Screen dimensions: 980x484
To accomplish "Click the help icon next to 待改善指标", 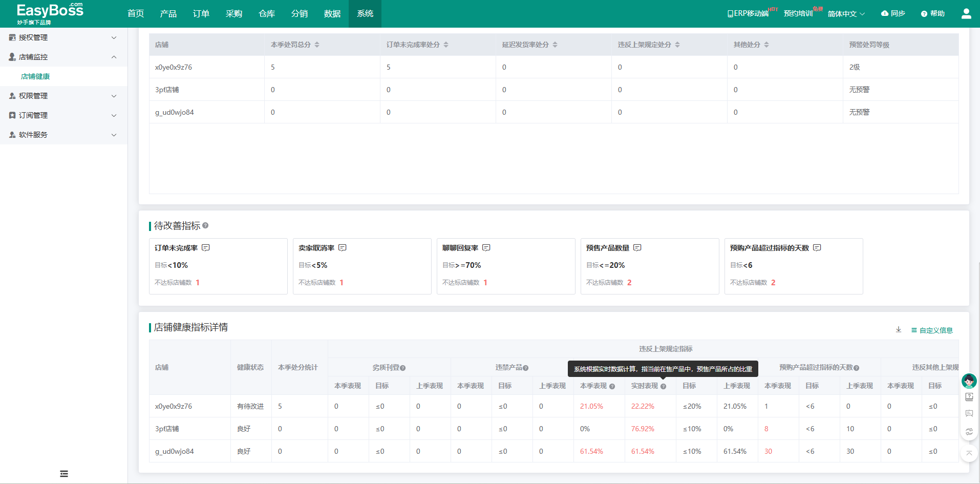I will (205, 225).
